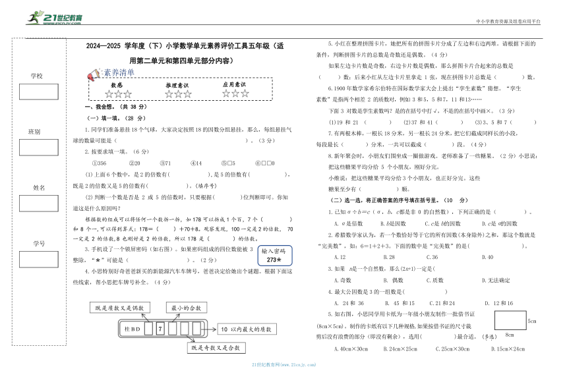The width and height of the screenshot is (567, 392).
Task: Select the clue box 既是奇数又是合数
Action: (216, 348)
